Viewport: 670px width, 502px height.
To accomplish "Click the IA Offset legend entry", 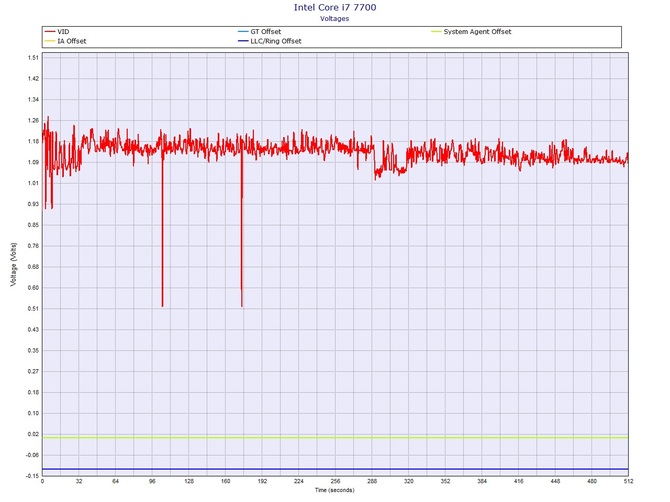I will [x=65, y=41].
